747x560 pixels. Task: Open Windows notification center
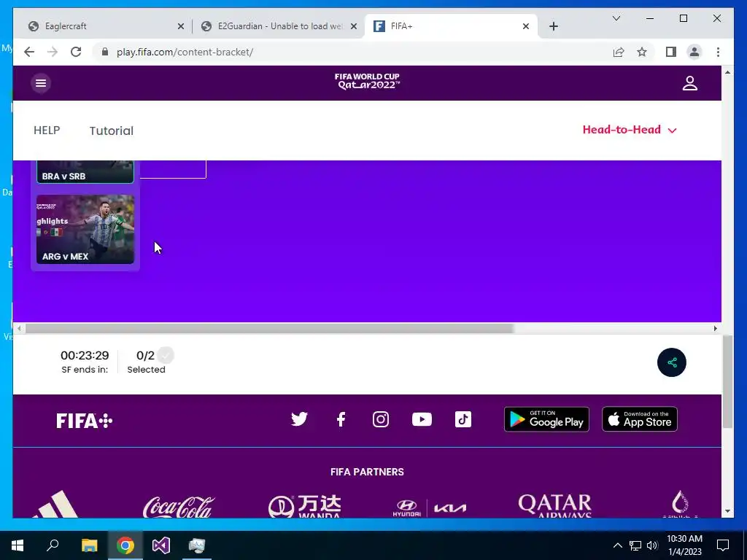coord(723,545)
